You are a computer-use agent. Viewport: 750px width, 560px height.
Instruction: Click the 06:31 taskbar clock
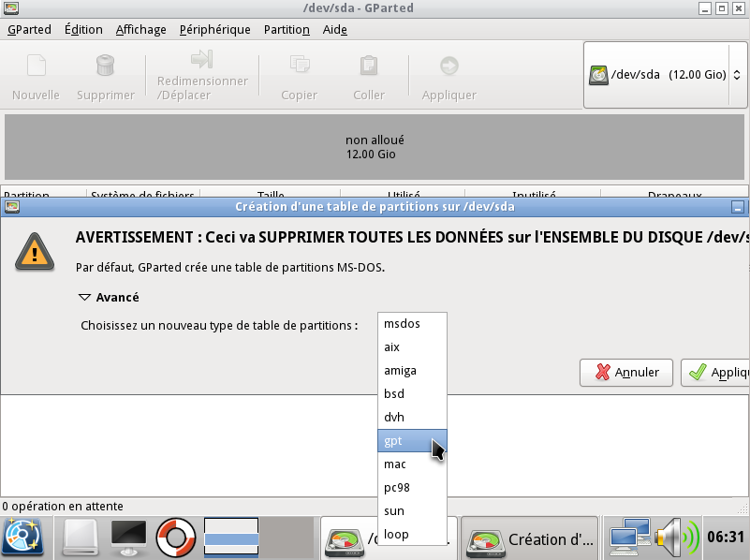(726, 538)
